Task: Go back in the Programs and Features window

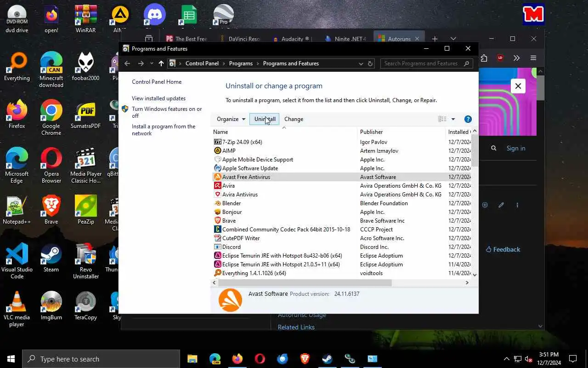Action: pos(127,63)
